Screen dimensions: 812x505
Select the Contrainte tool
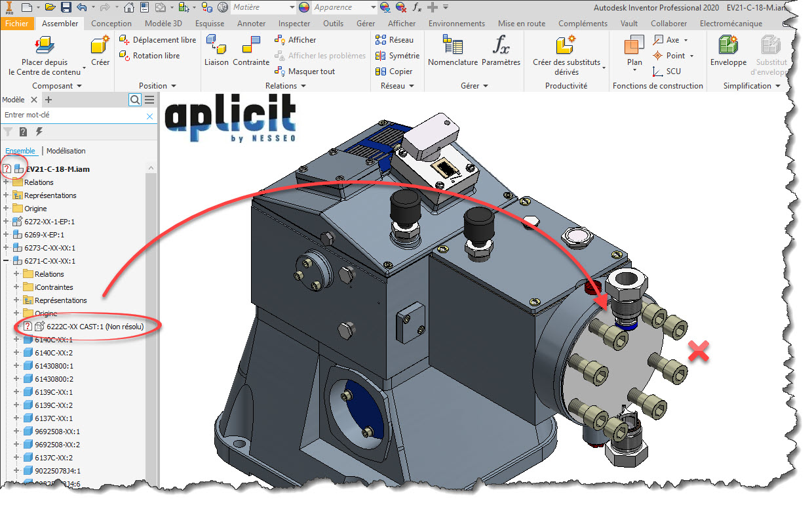point(251,45)
